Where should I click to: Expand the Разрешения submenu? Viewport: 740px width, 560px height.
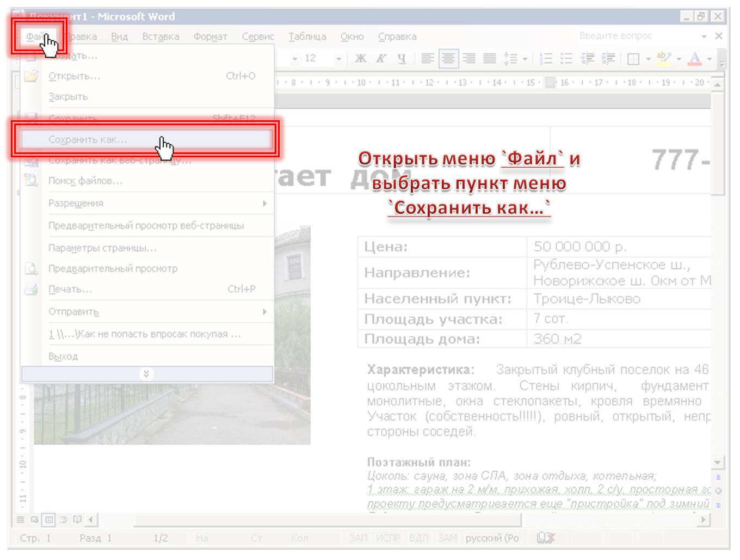click(x=147, y=203)
